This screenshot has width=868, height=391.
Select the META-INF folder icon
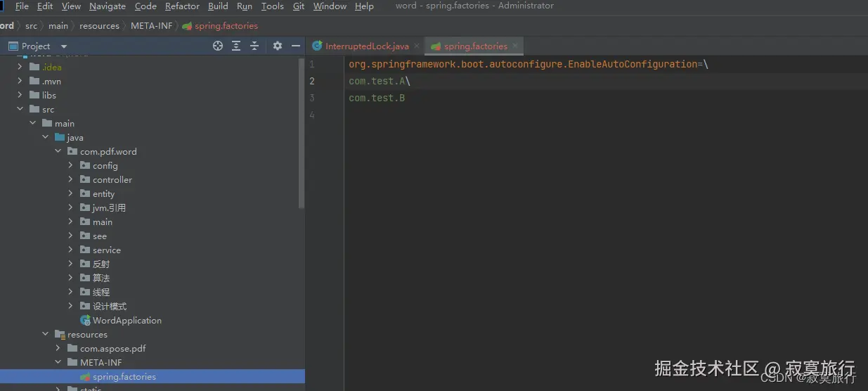[x=72, y=362]
